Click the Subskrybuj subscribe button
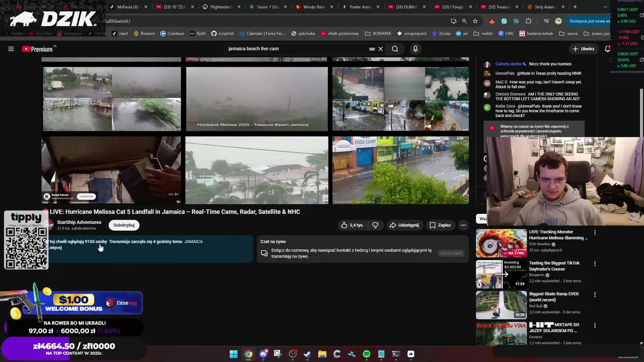The image size is (644, 362). 124,225
